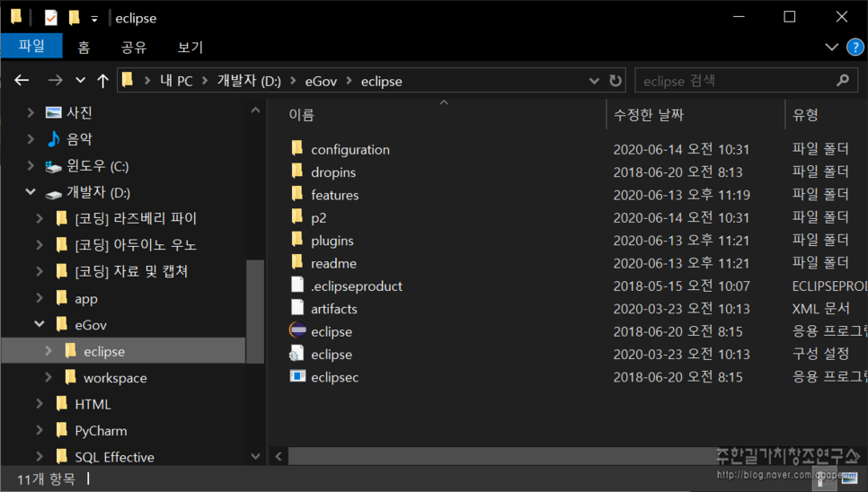This screenshot has width=868, height=492.
Task: Switch to large icons view in status bar
Action: tap(849, 479)
